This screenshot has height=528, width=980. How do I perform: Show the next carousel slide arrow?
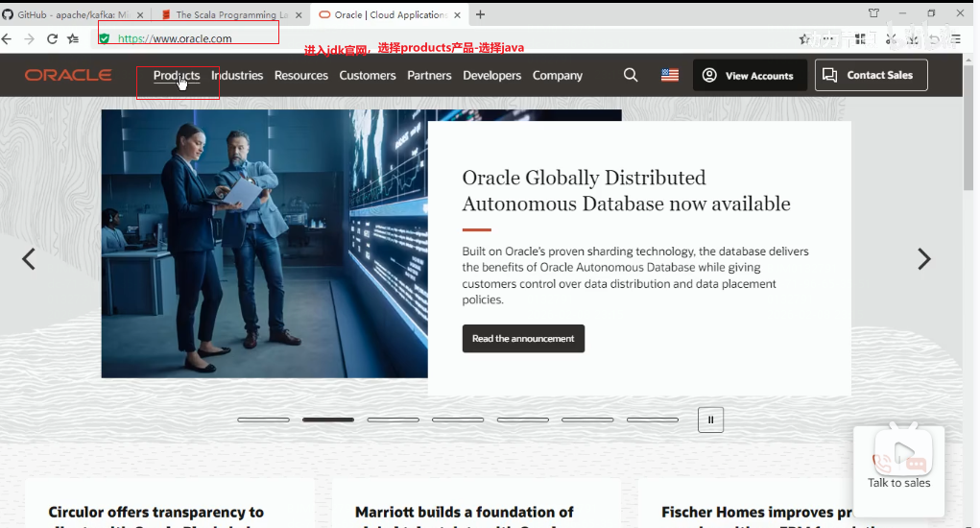(x=923, y=258)
